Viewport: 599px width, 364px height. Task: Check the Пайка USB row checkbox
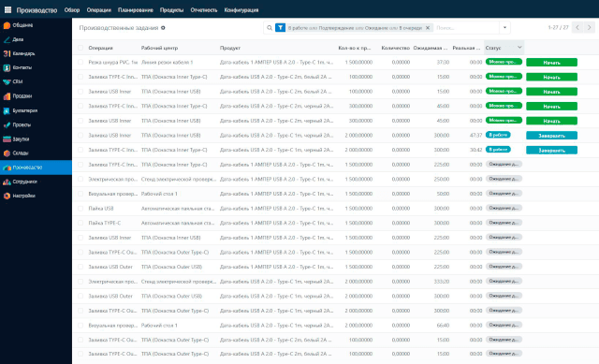coord(80,209)
